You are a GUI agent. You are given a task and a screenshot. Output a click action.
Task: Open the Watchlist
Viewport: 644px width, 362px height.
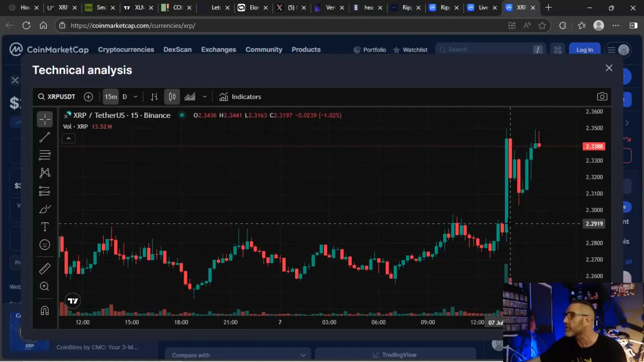click(410, 50)
